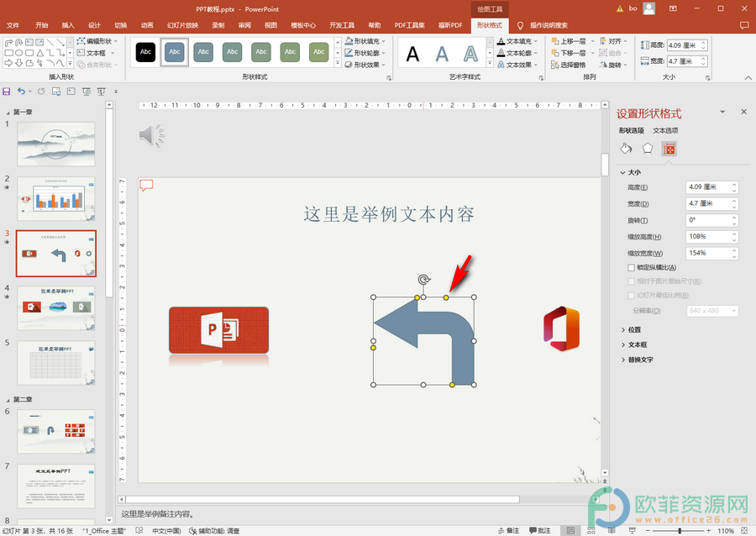
Task: Expand the 位置 section
Action: (x=631, y=329)
